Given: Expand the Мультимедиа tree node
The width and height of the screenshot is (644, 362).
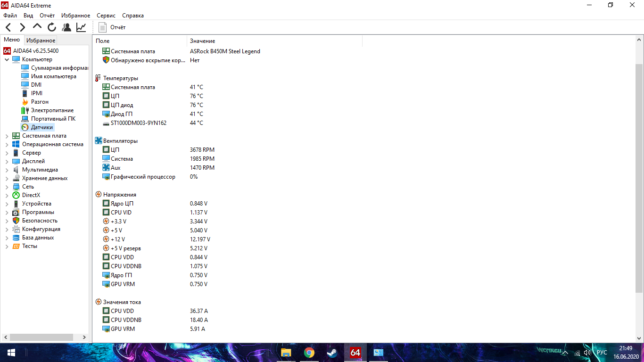Looking at the screenshot, I should 7,170.
